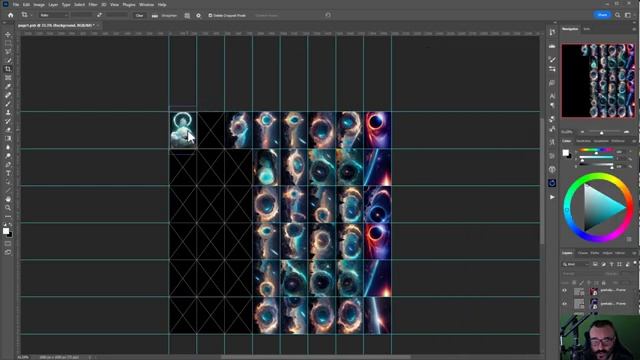Click the crop width input field

(82, 15)
